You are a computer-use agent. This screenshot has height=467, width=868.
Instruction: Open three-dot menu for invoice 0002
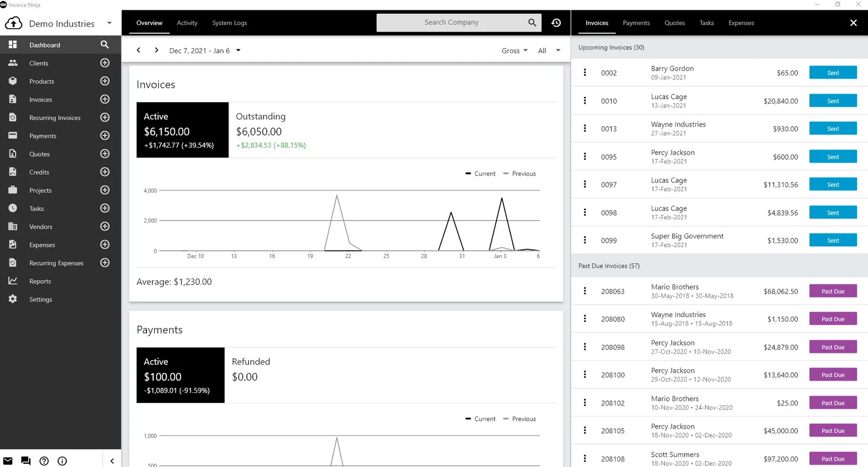(x=585, y=72)
